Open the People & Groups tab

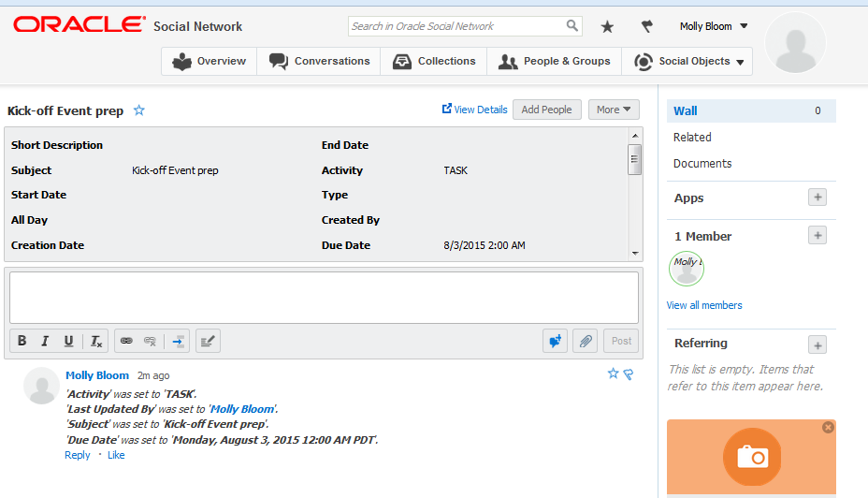click(x=554, y=61)
